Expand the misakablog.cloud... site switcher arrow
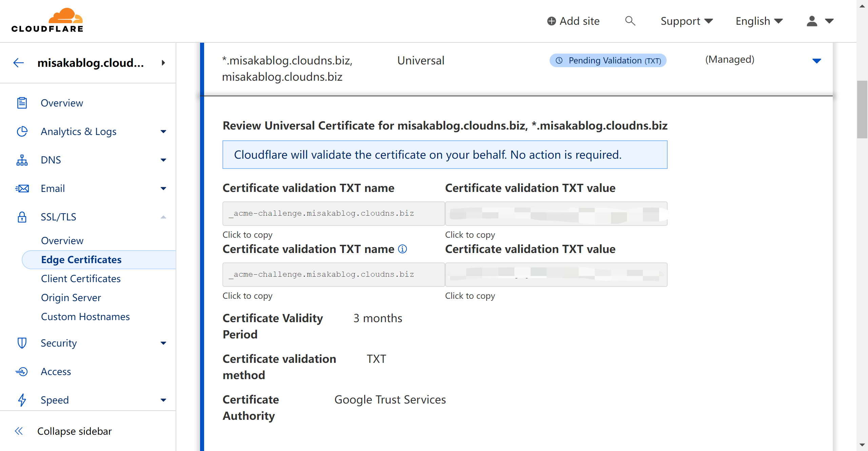Image resolution: width=868 pixels, height=451 pixels. click(x=163, y=63)
